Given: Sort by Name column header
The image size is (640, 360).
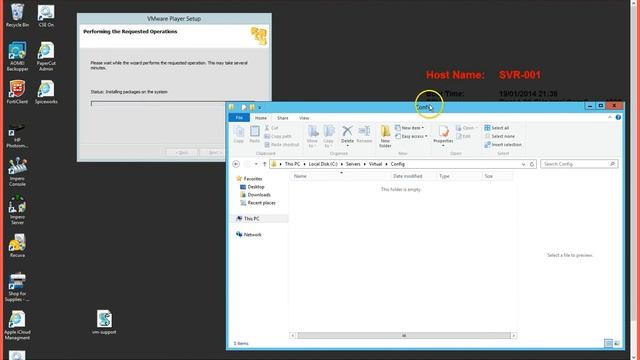Looking at the screenshot, I should pos(340,176).
